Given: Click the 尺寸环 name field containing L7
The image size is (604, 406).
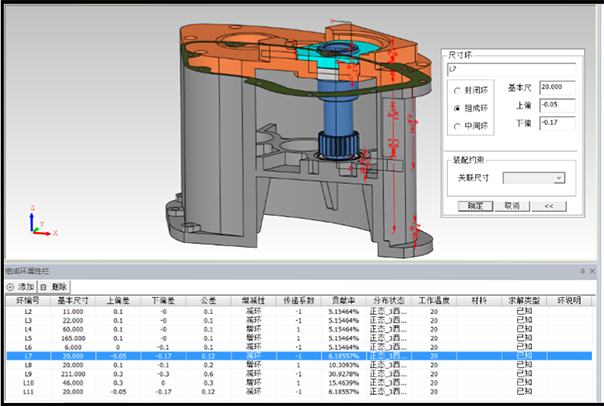Looking at the screenshot, I should click(x=510, y=69).
